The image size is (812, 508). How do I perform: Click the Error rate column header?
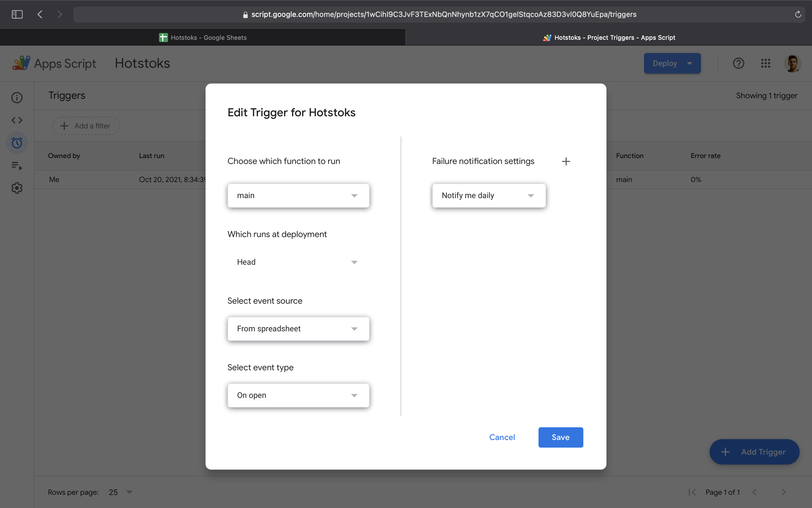(706, 156)
